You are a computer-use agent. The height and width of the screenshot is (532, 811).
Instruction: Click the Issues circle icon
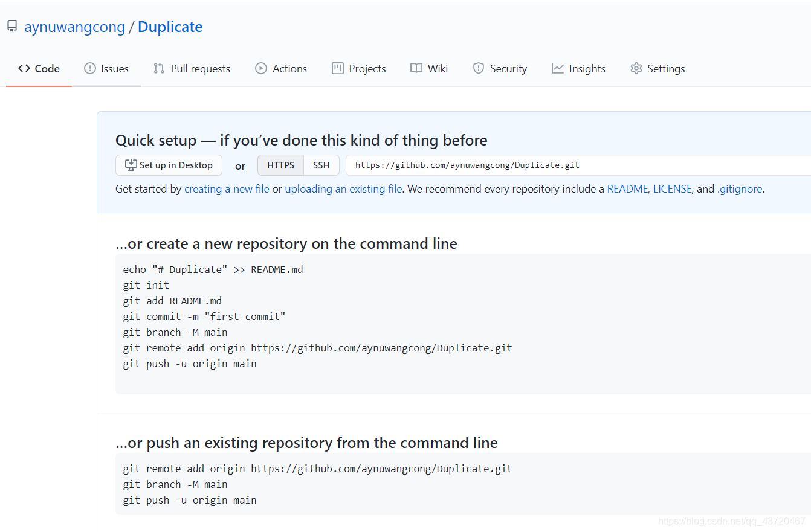90,68
